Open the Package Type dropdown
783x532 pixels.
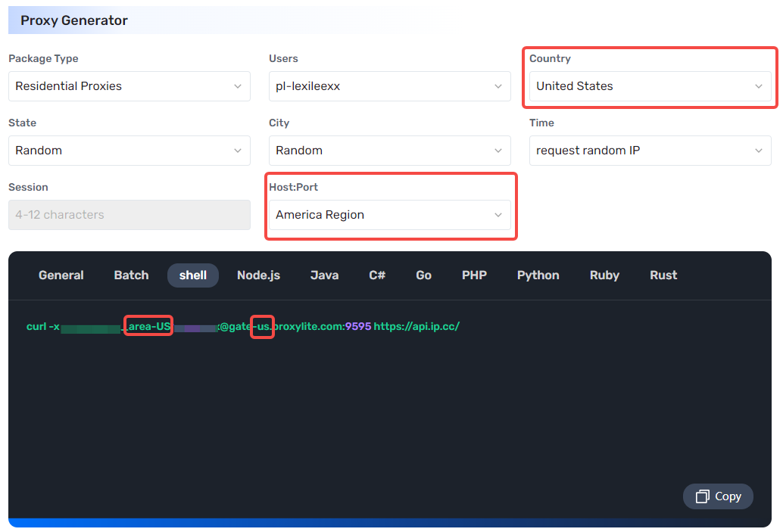point(129,86)
